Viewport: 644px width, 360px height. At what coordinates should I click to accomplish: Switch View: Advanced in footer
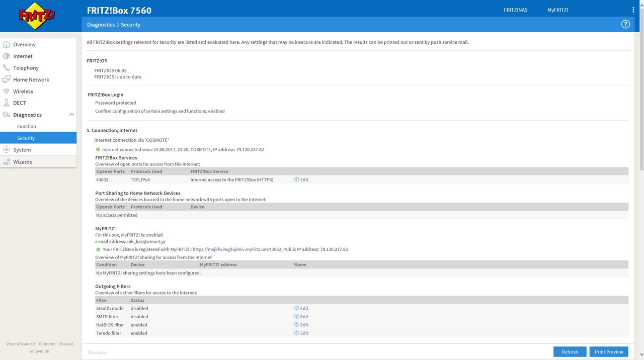click(21, 344)
